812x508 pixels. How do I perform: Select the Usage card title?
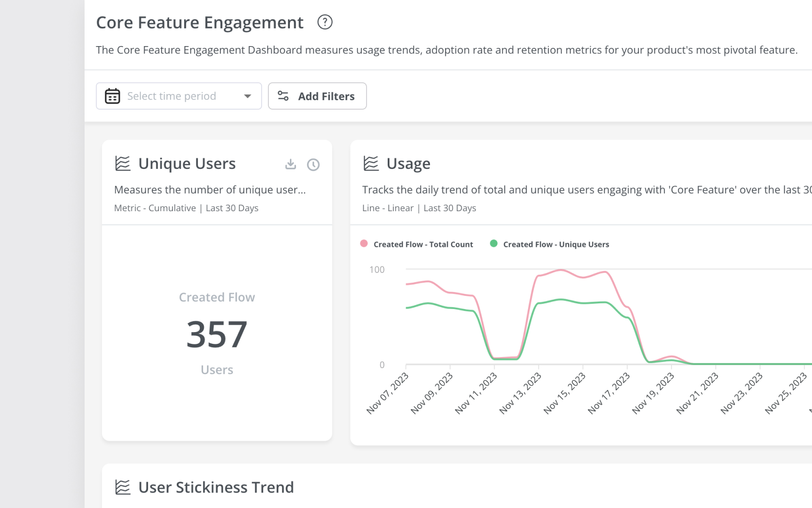tap(408, 164)
